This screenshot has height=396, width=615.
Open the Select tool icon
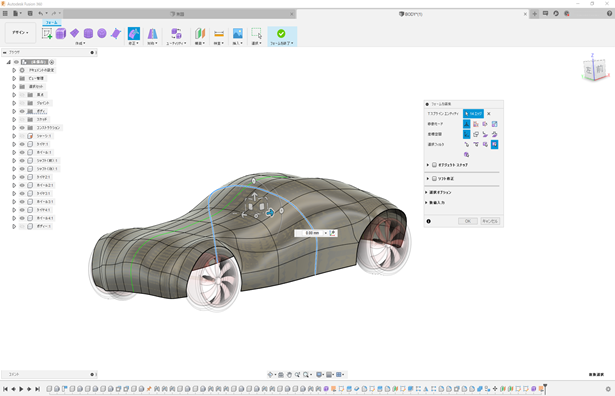tap(257, 33)
